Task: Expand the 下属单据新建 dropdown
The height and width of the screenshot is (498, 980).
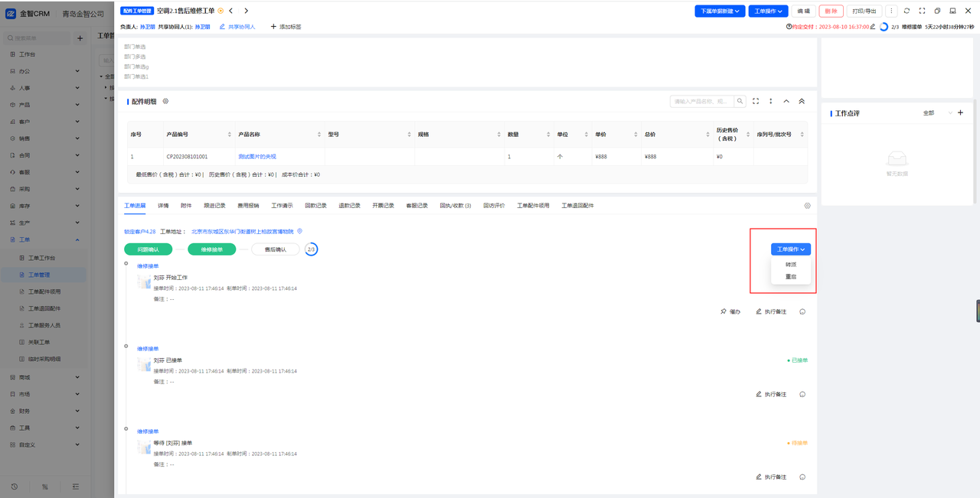Action: [x=720, y=11]
